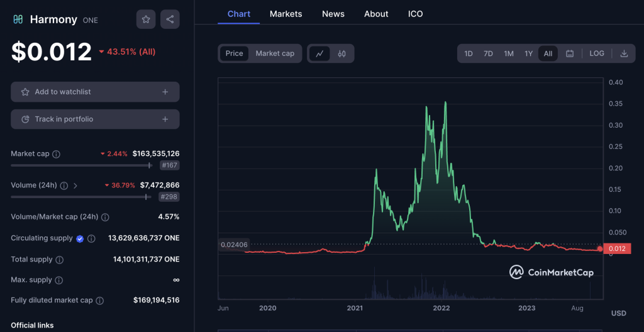Click the 36.79% volume change
644x332 pixels.
119,185
